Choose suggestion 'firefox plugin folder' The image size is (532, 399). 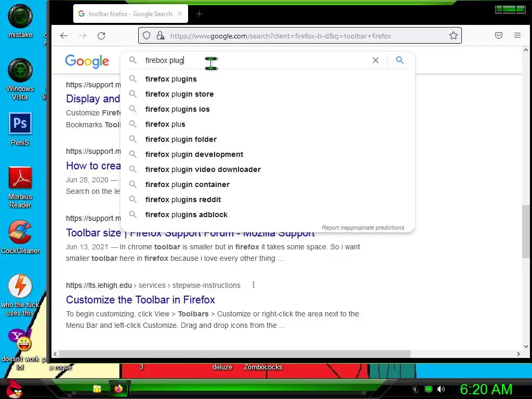(x=268, y=139)
